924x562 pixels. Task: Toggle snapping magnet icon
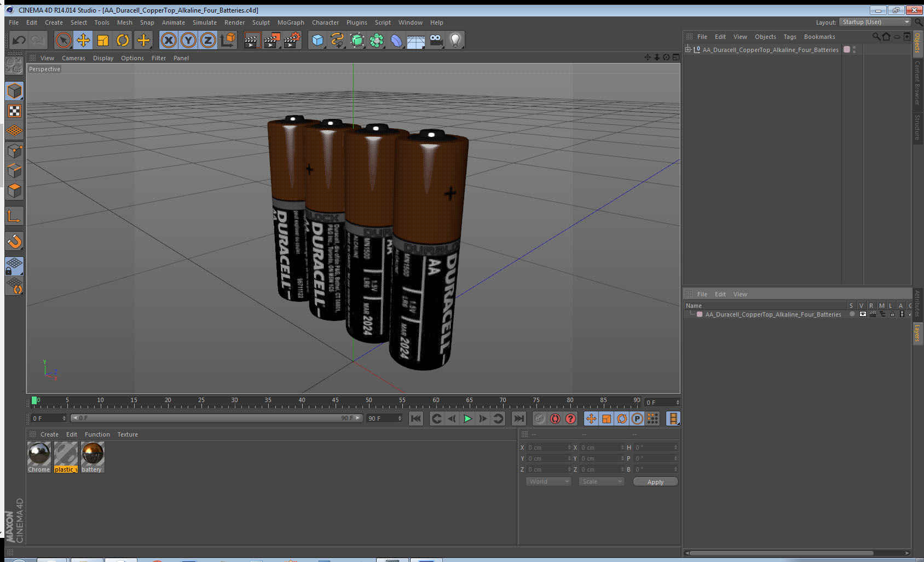[14, 241]
